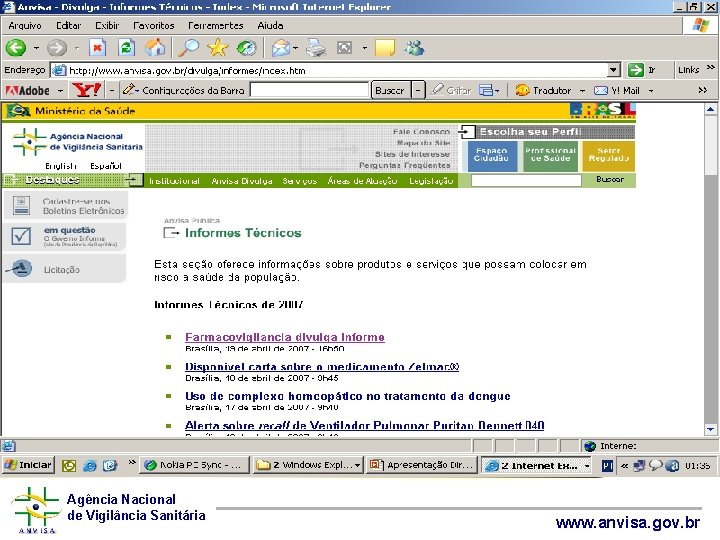720x540 pixels.
Task: Open the Zelmac medicamento carta link
Action: pyautogui.click(x=322, y=366)
